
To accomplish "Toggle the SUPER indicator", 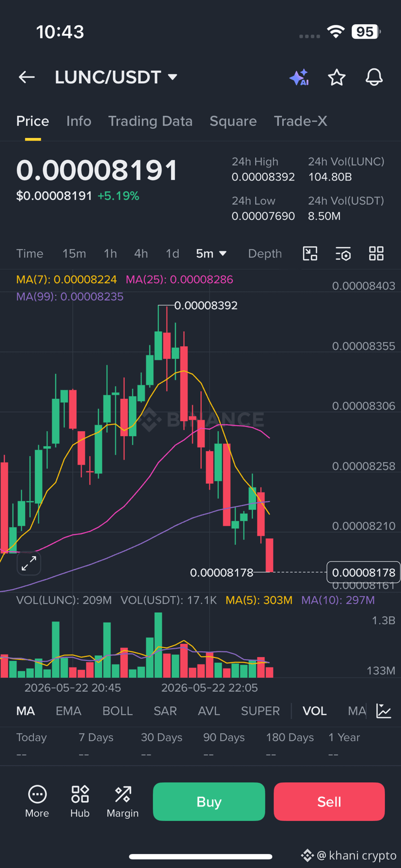I will pos(260,711).
